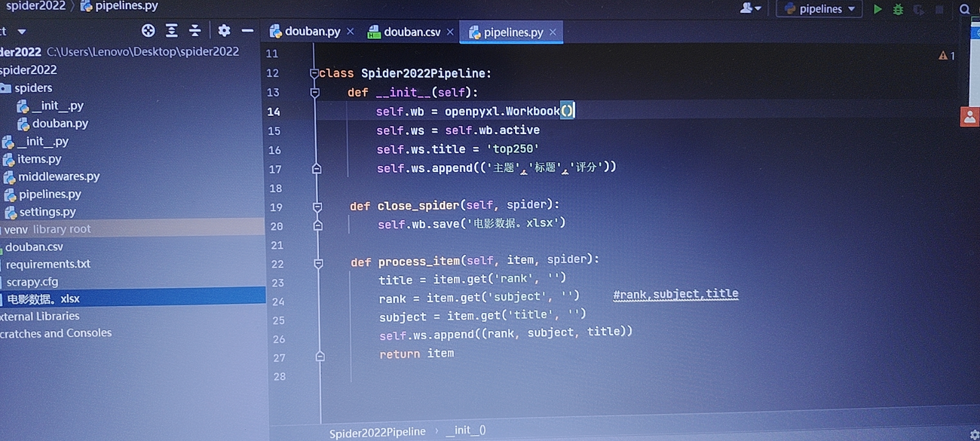Fold the process_item method at line 22
Screen dimensions: 980x441
point(318,264)
